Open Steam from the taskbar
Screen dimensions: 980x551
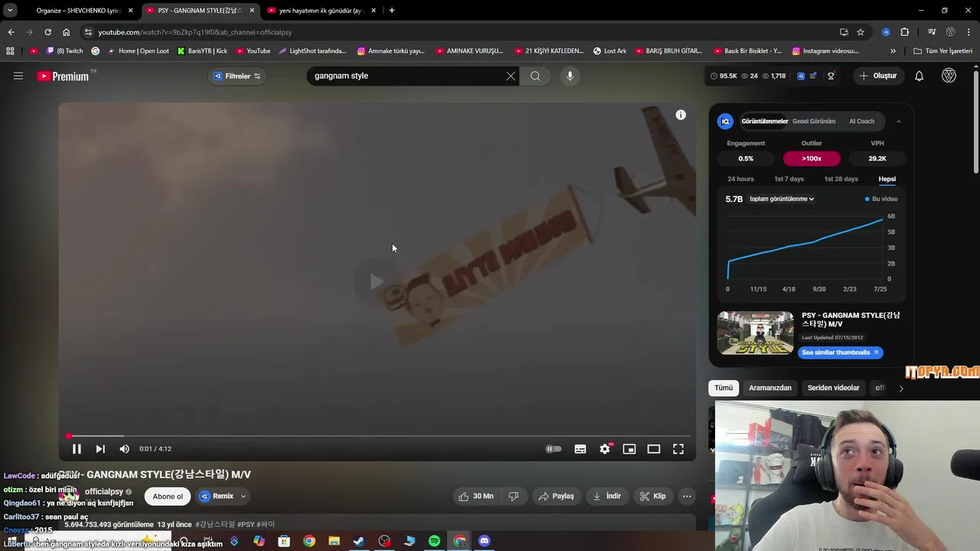click(359, 541)
